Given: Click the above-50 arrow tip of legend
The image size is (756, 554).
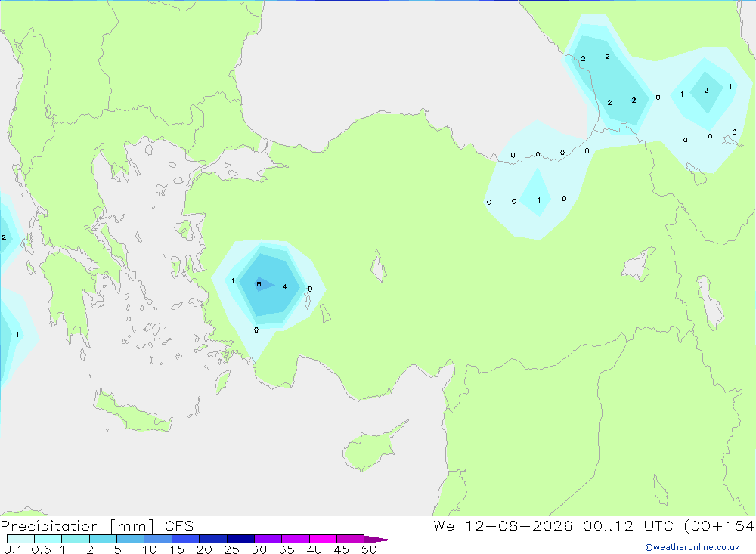Looking at the screenshot, I should coord(378,540).
